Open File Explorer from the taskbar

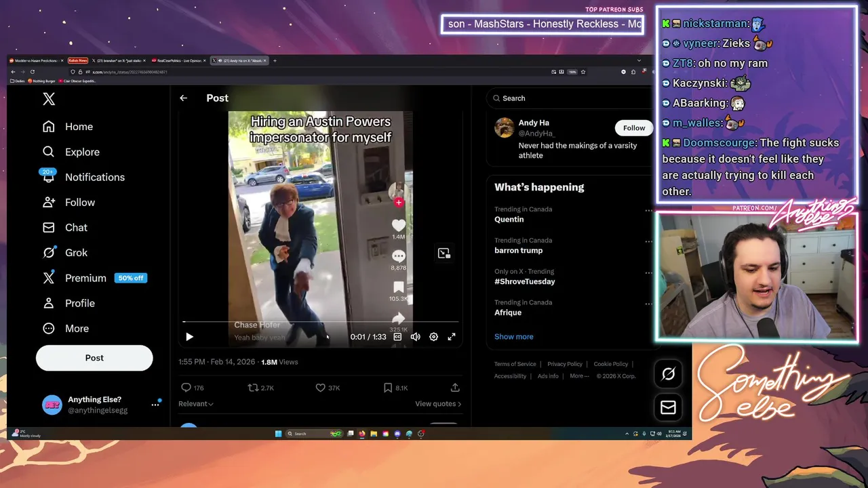(374, 434)
